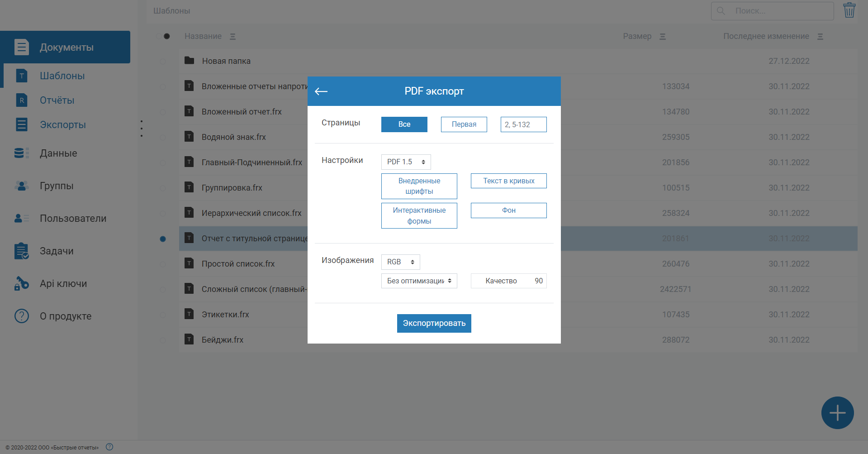Open the PDF 1.5 version dropdown
The height and width of the screenshot is (454, 868).
click(406, 162)
